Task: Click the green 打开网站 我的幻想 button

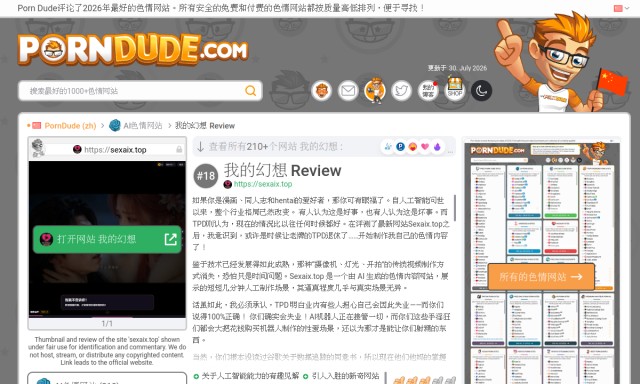Action: [x=107, y=239]
